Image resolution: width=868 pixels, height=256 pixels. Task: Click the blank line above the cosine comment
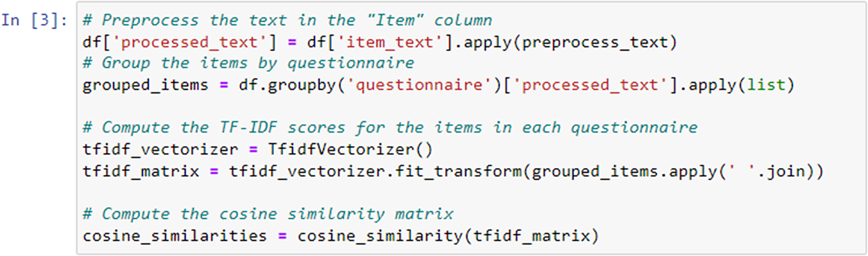(471, 193)
